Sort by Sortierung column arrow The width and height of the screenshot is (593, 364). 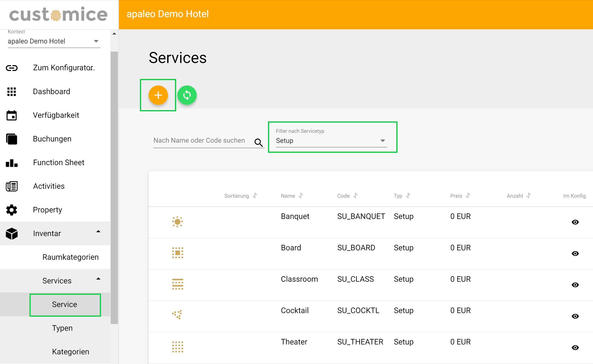255,195
